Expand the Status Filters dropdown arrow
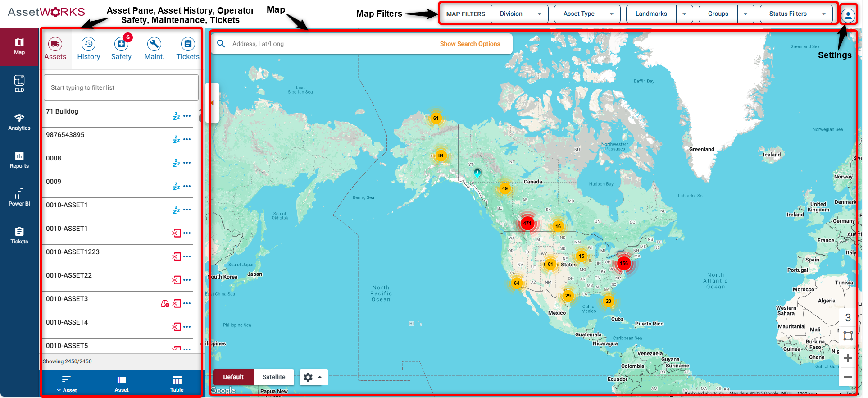This screenshot has width=868, height=398. pyautogui.click(x=824, y=14)
